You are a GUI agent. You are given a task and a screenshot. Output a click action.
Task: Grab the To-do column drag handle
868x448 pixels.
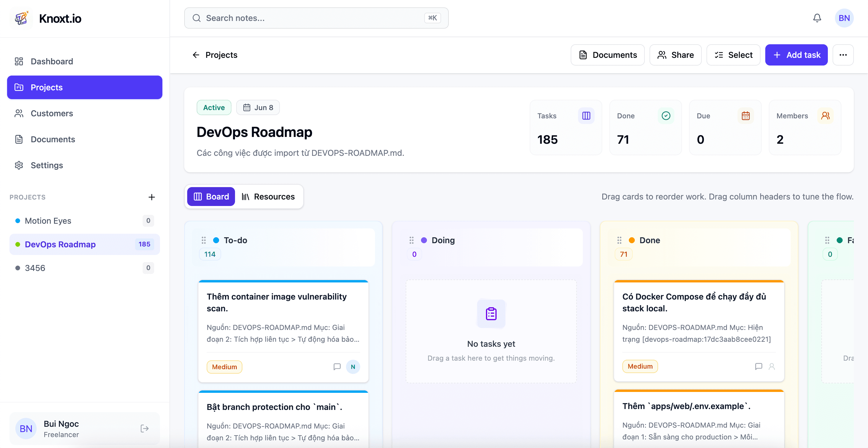coord(203,240)
